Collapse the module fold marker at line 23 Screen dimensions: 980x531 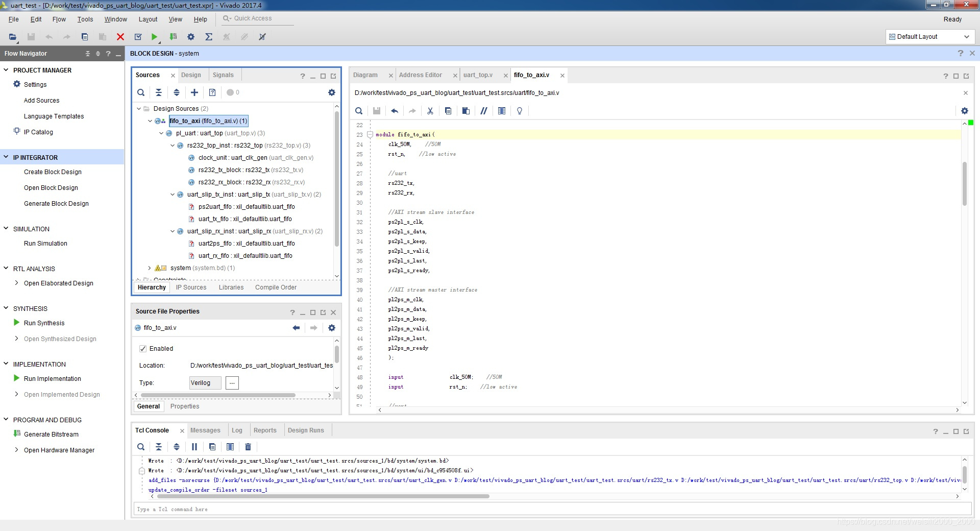[x=370, y=135]
